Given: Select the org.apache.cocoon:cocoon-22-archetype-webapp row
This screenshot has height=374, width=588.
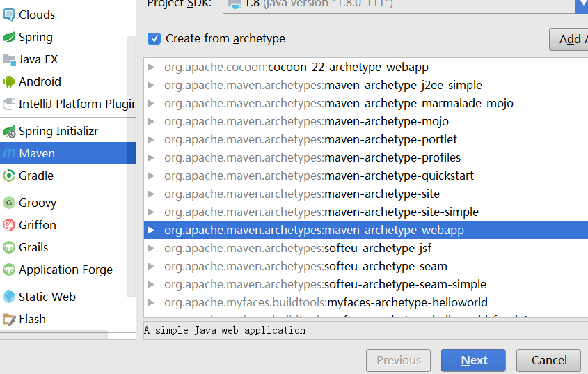Looking at the screenshot, I should pyautogui.click(x=366, y=68).
